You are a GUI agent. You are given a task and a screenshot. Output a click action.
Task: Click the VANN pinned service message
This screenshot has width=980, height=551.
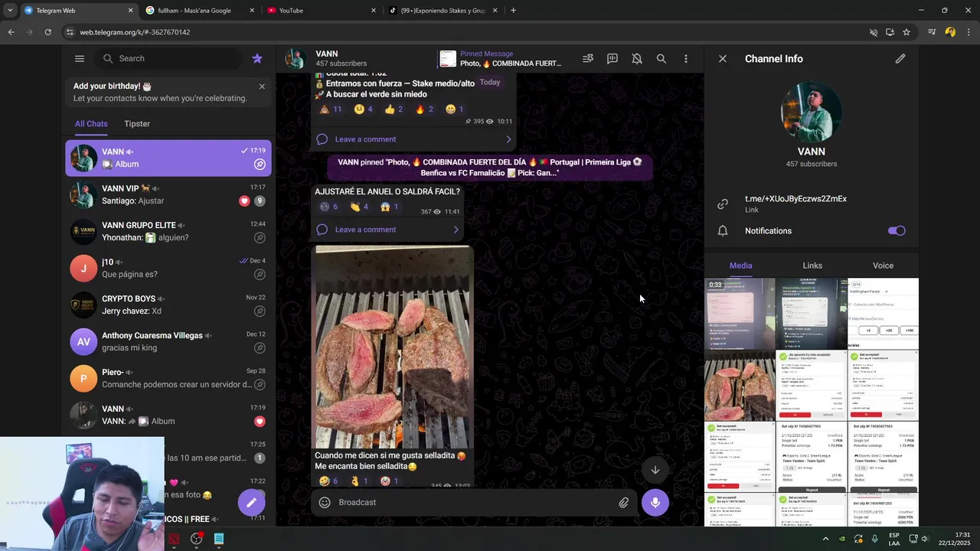490,168
